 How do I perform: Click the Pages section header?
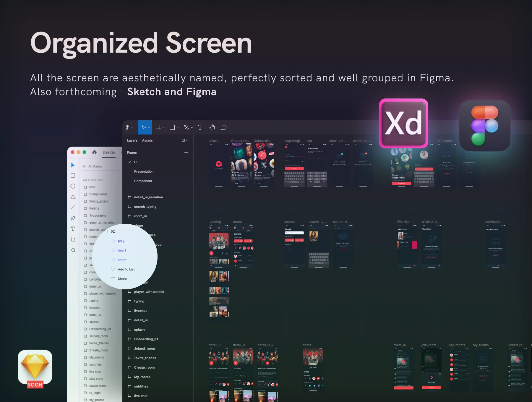click(132, 153)
